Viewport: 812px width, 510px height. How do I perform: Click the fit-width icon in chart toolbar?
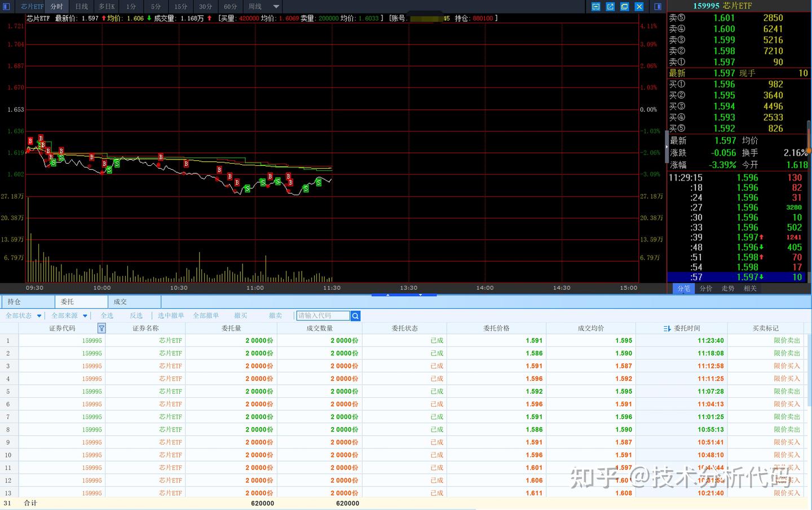(596, 7)
